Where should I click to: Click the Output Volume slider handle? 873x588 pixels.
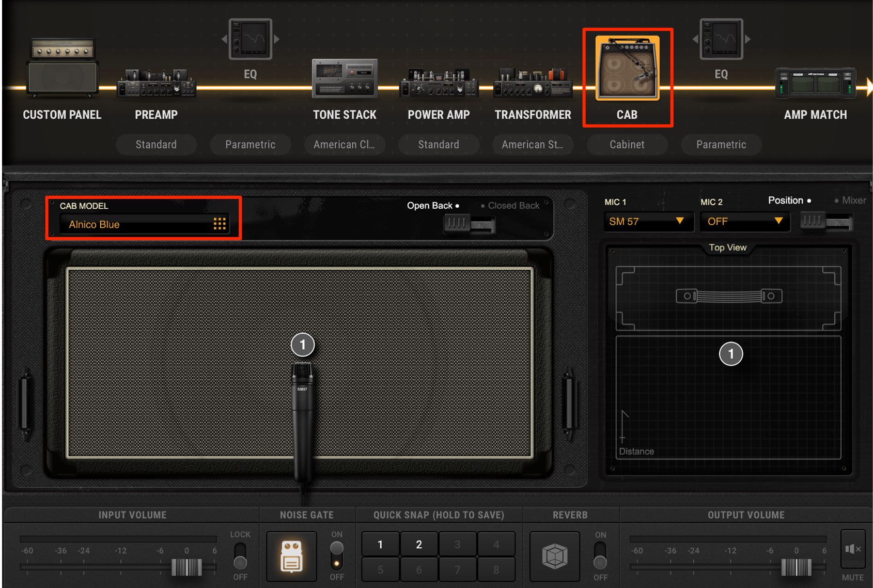point(796,567)
